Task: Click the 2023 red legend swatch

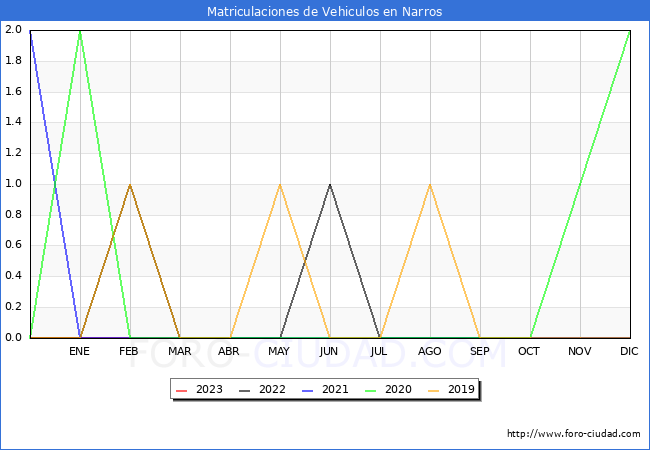Action: pos(182,390)
